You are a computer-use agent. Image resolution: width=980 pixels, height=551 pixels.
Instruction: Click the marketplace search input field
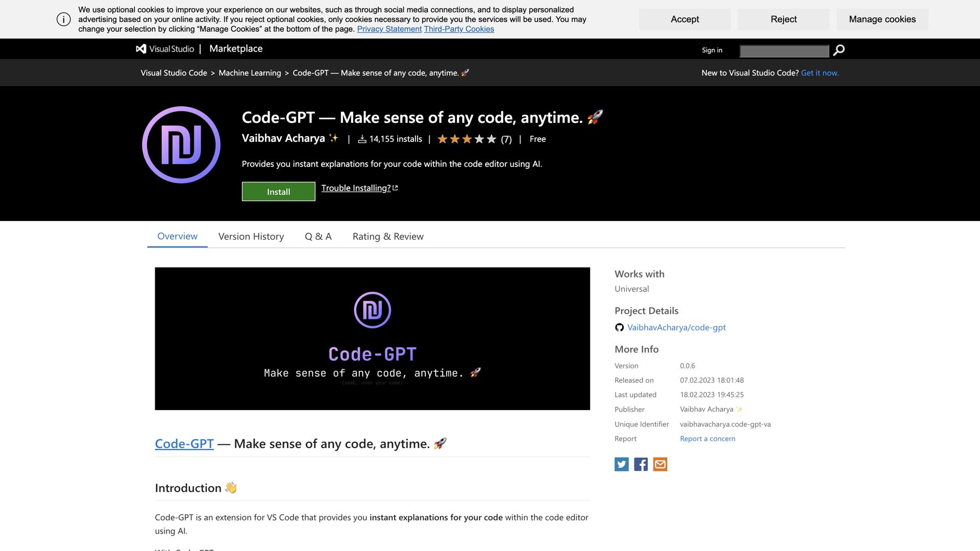783,51
